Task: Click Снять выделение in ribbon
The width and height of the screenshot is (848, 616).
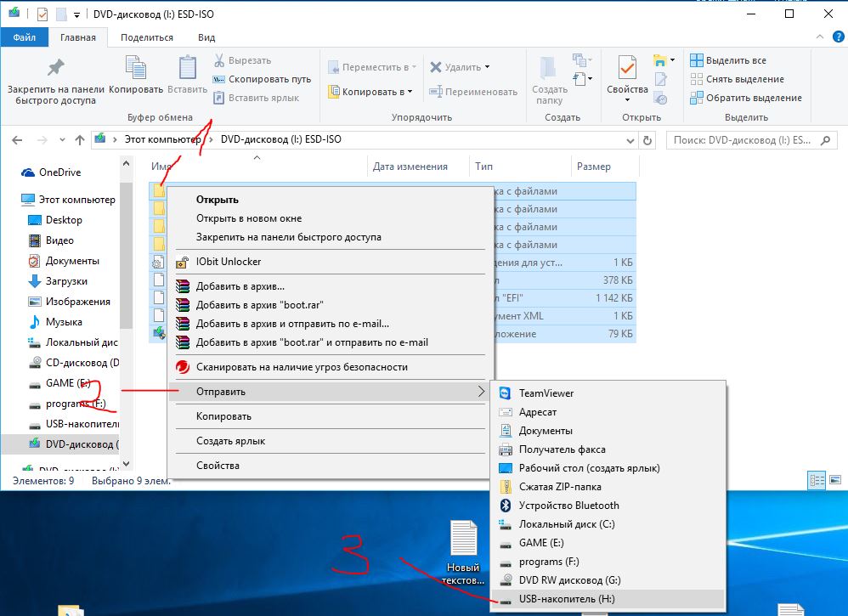Action: (738, 79)
